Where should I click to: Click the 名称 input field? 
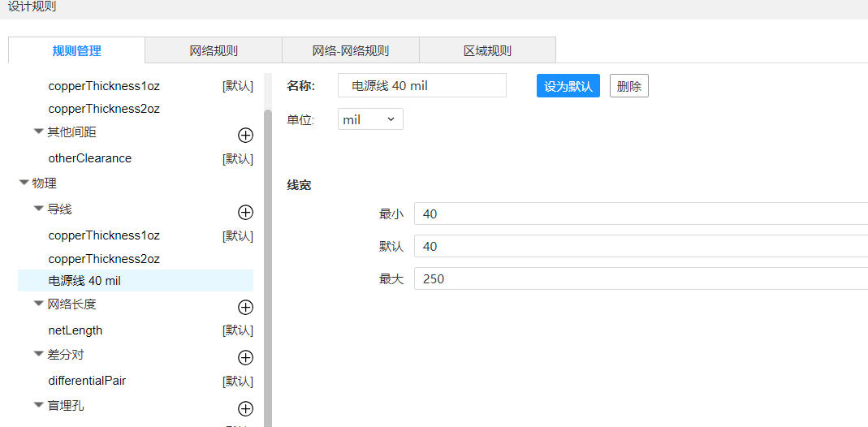(x=422, y=86)
